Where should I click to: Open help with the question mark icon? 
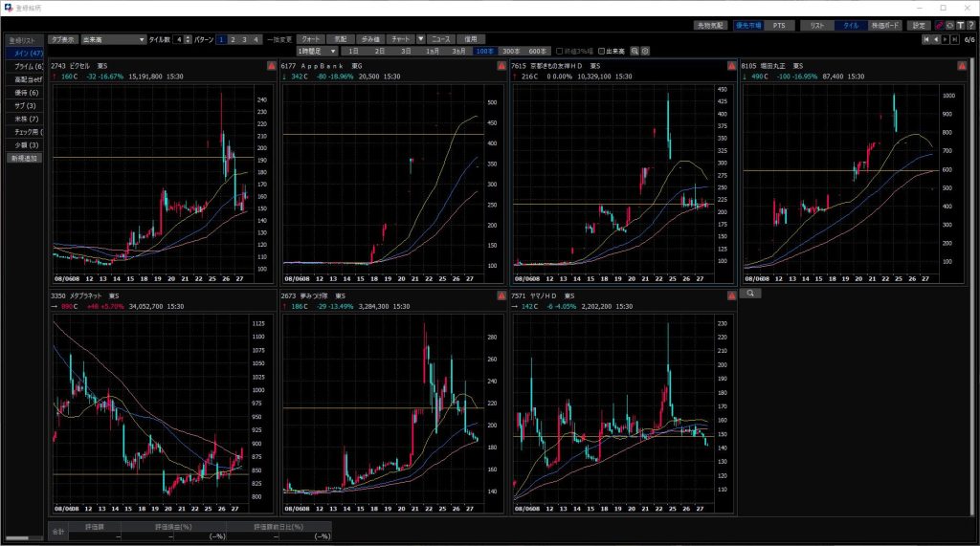pyautogui.click(x=969, y=25)
